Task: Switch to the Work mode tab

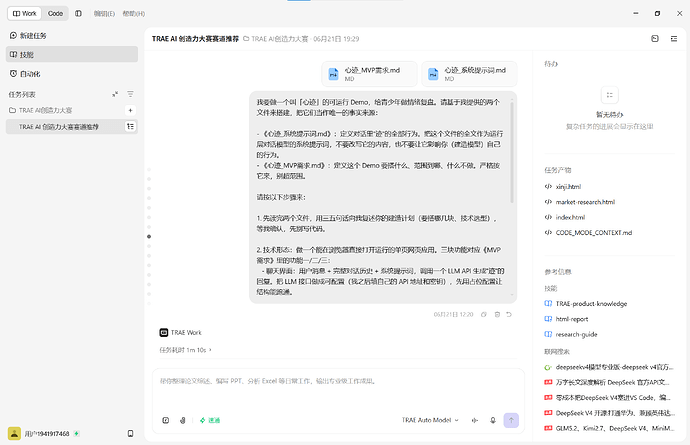Action: point(25,14)
